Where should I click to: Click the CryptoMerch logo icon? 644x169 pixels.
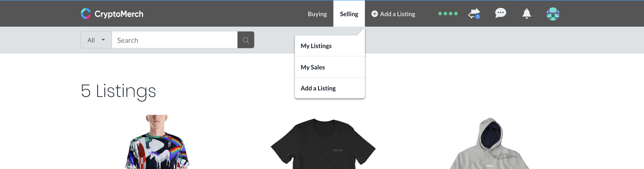point(86,14)
